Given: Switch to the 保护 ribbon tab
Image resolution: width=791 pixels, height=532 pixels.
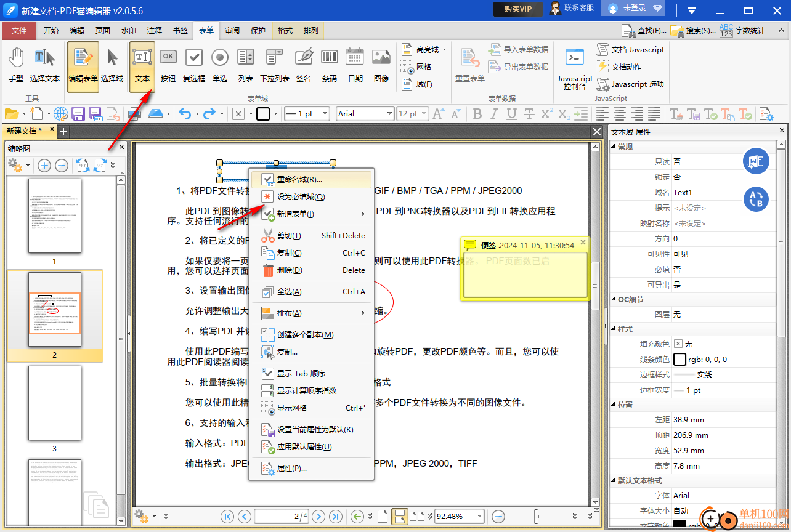Looking at the screenshot, I should pyautogui.click(x=258, y=31).
